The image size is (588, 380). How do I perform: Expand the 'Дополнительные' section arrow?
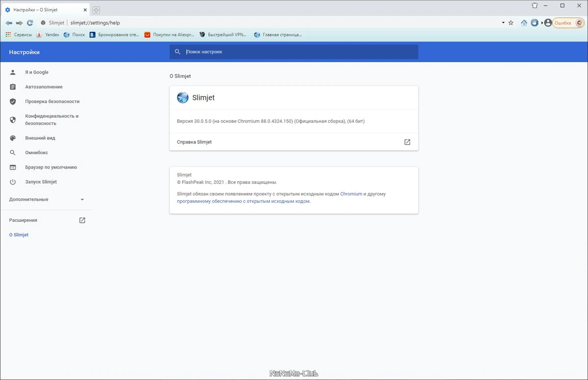point(82,200)
